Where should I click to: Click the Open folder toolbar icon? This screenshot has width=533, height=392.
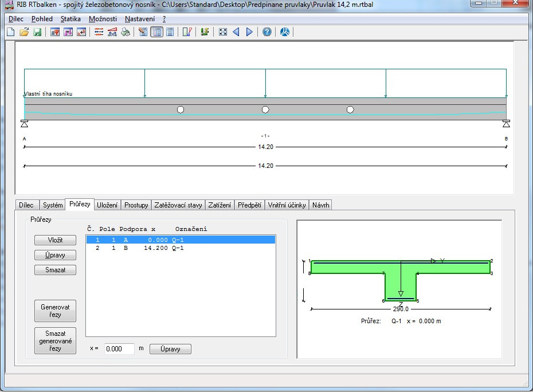pos(23,32)
